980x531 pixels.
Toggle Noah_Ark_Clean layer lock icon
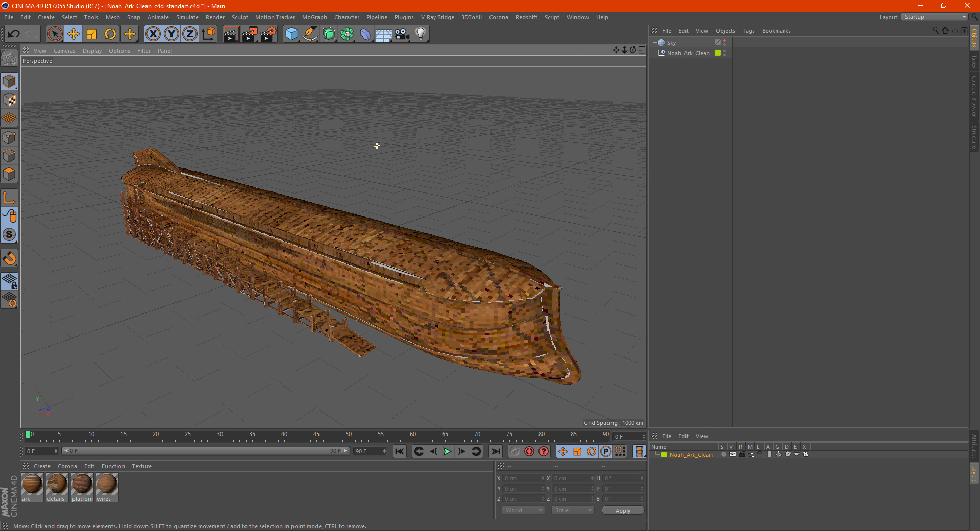click(x=759, y=454)
